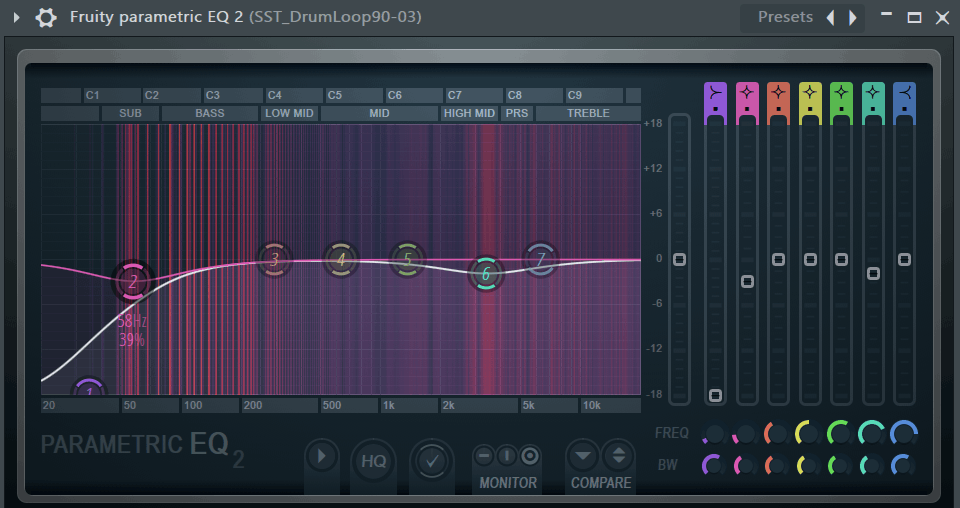This screenshot has height=508, width=960.
Task: Click the main level slider handle beside graph
Action: pyautogui.click(x=679, y=260)
